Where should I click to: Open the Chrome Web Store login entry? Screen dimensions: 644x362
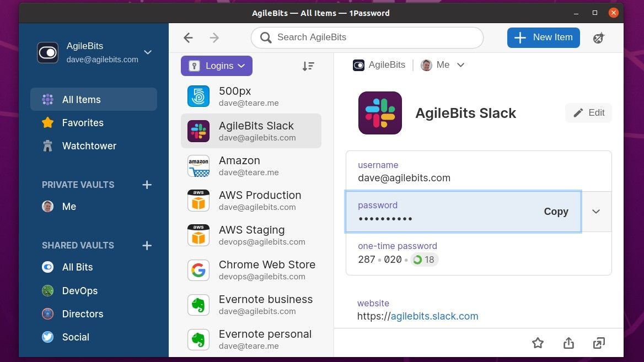click(x=251, y=270)
